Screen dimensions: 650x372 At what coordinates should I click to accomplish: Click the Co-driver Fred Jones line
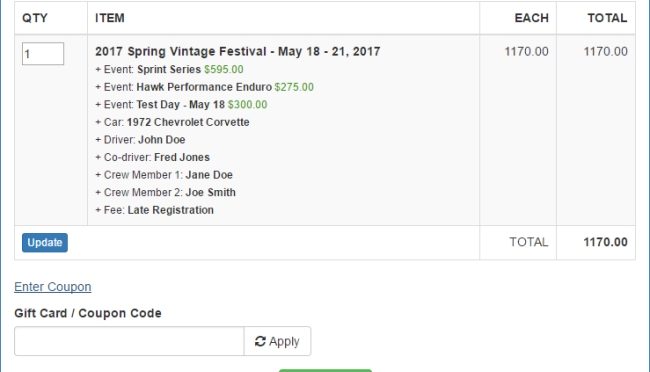point(153,157)
